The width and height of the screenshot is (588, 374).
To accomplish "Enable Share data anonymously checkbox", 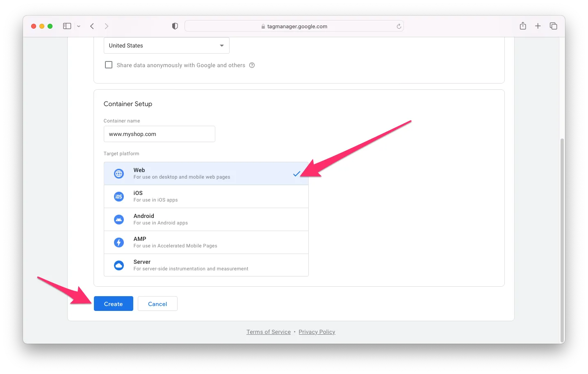I will (109, 65).
